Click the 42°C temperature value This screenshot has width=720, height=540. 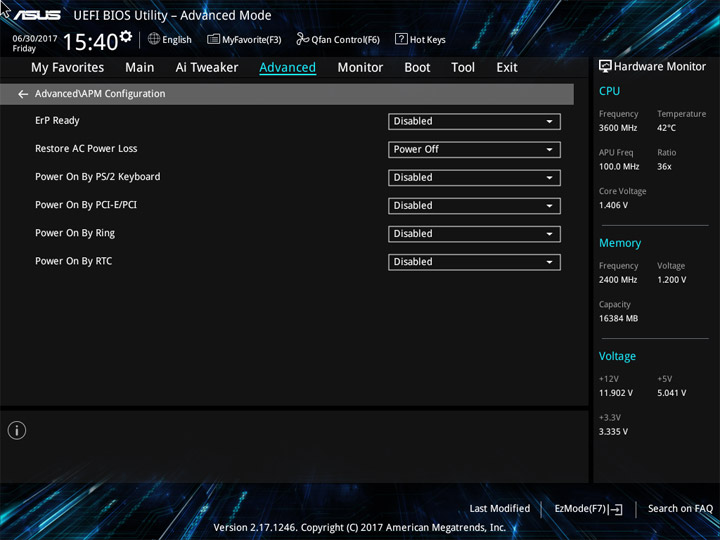click(x=666, y=128)
